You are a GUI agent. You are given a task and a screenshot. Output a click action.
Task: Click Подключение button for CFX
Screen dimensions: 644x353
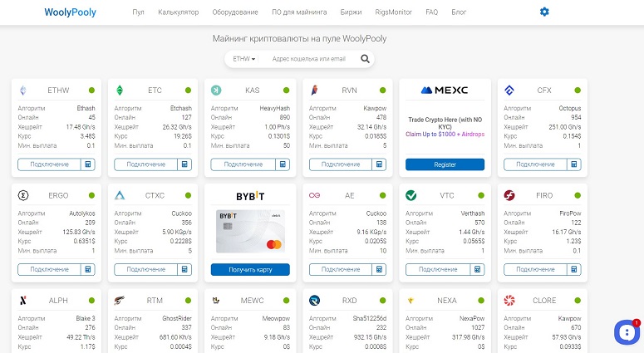pyautogui.click(x=536, y=164)
